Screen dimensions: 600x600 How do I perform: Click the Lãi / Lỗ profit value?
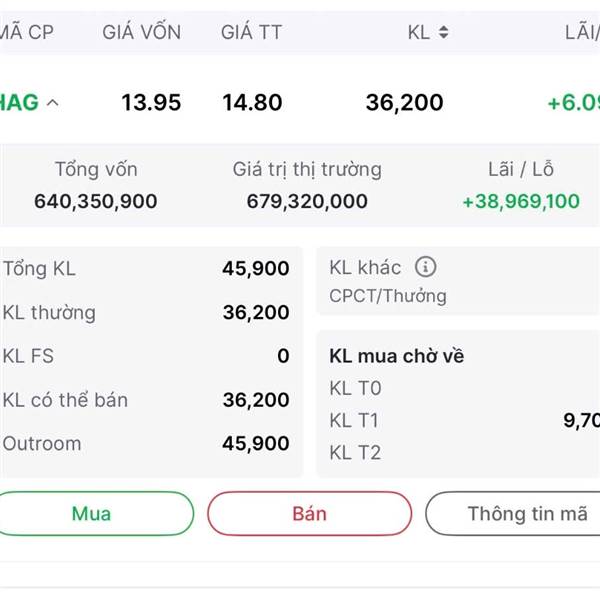520,201
